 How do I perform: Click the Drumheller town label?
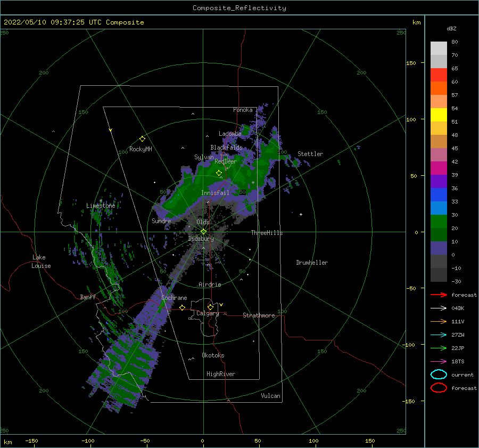coord(312,263)
